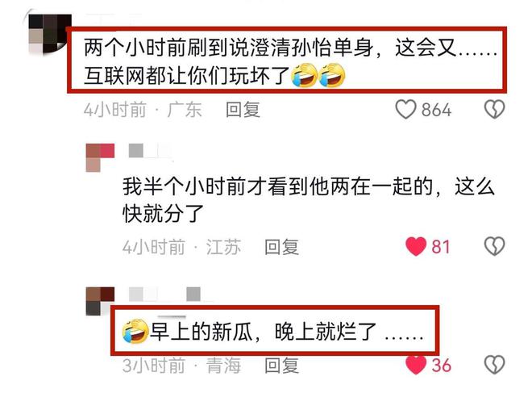Like the Guangdong comment with 864 likes
The height and width of the screenshot is (393, 532).
(x=405, y=110)
